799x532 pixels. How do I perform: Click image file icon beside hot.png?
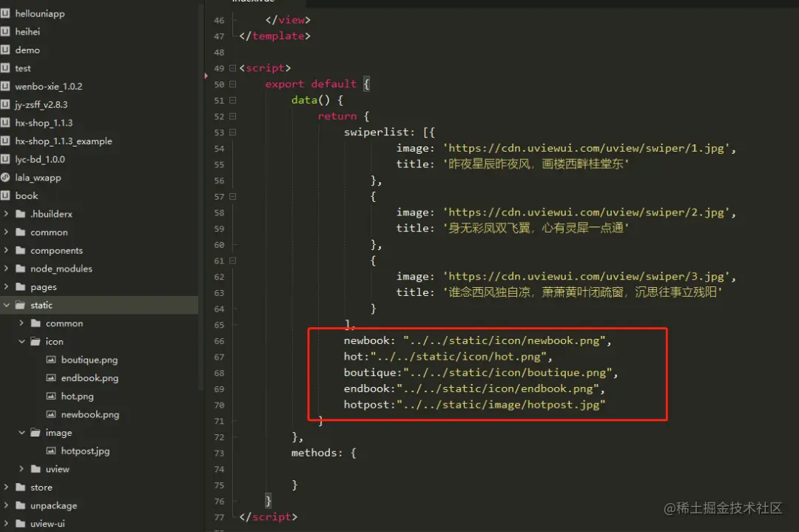51,396
